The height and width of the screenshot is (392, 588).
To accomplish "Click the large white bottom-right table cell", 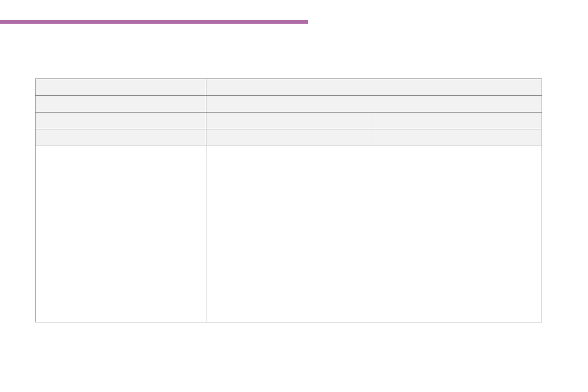I will [458, 234].
